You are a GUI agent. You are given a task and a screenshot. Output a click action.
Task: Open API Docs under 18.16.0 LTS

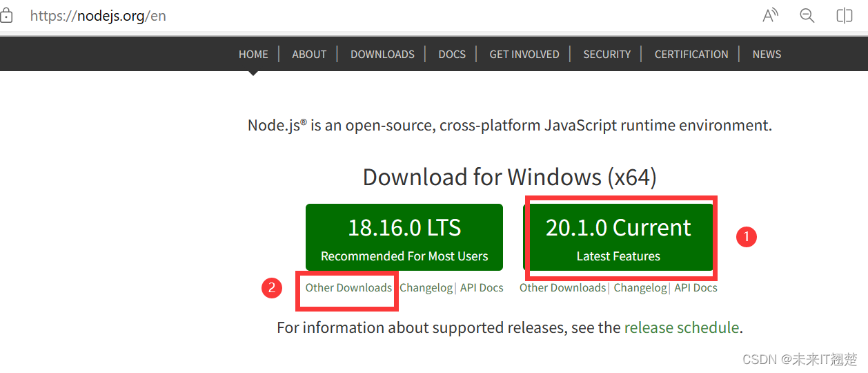[482, 288]
